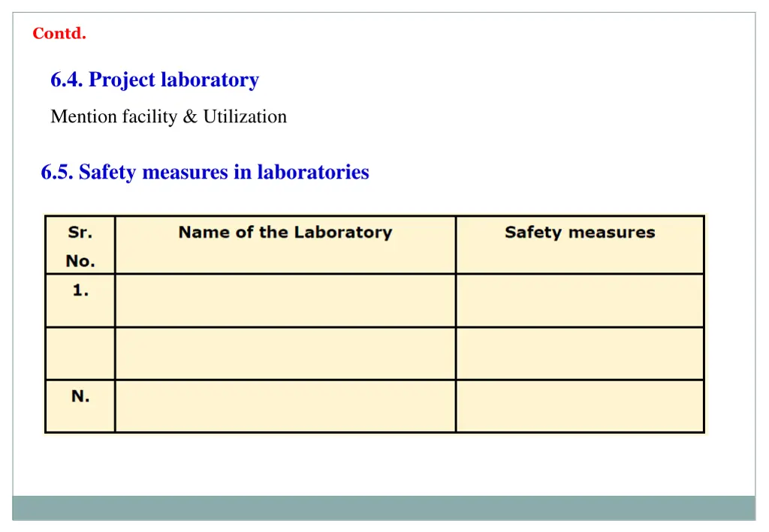Click the middle row safety measures cell
Screen dimensions: 769x532
coord(581,353)
